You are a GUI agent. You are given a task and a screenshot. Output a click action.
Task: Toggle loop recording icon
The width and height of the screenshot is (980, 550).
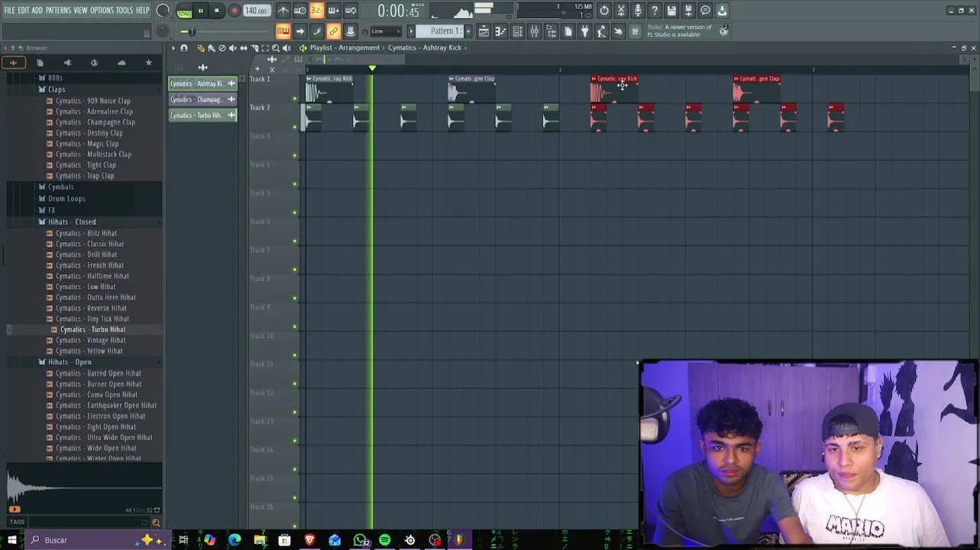(x=351, y=11)
